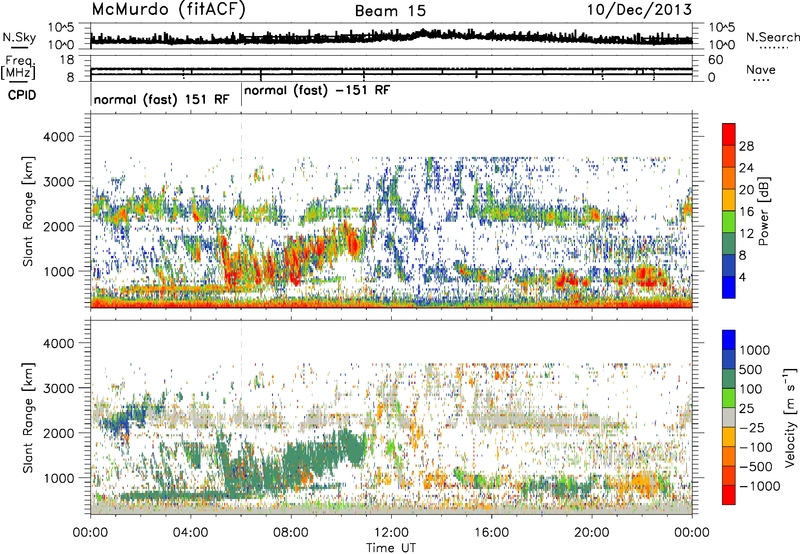Click the 'Velocity [m s-1]' color bar label
Image resolution: width=800 pixels, height=554 pixels.
pos(790,417)
